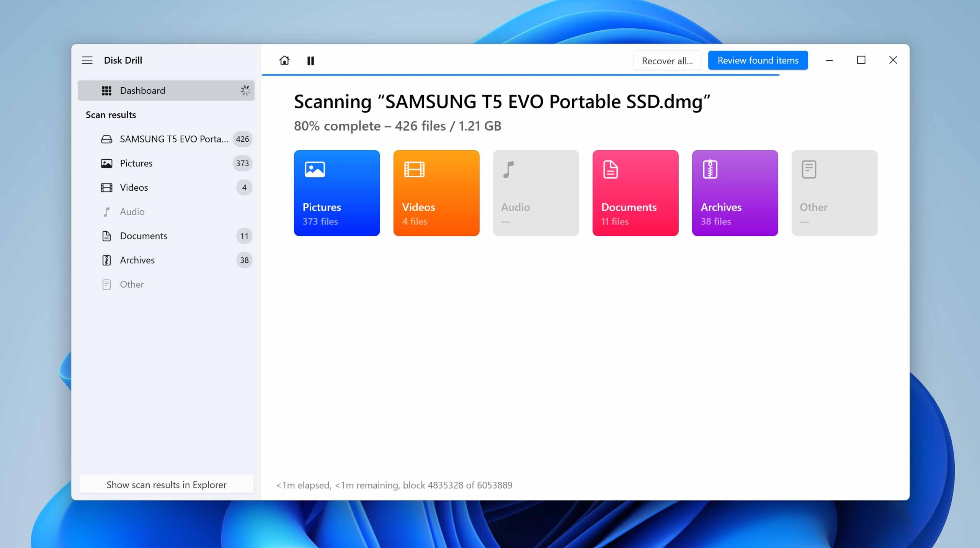Open Audio in sidebar

(x=166, y=211)
